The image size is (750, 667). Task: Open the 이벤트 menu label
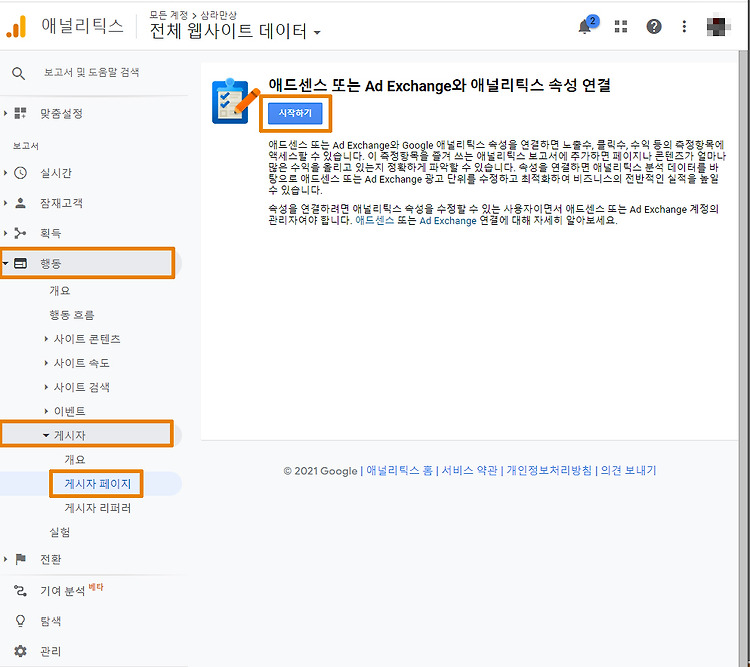tap(69, 411)
